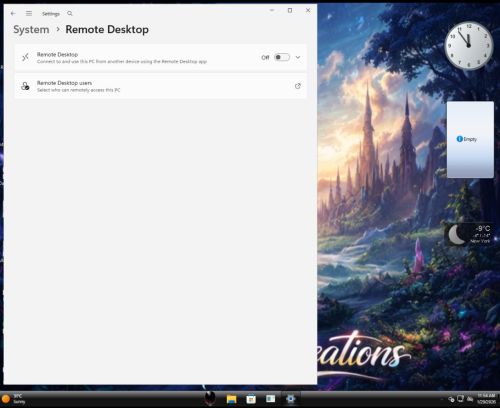Click the network icon in system tray
The height and width of the screenshot is (408, 500).
pyautogui.click(x=460, y=399)
